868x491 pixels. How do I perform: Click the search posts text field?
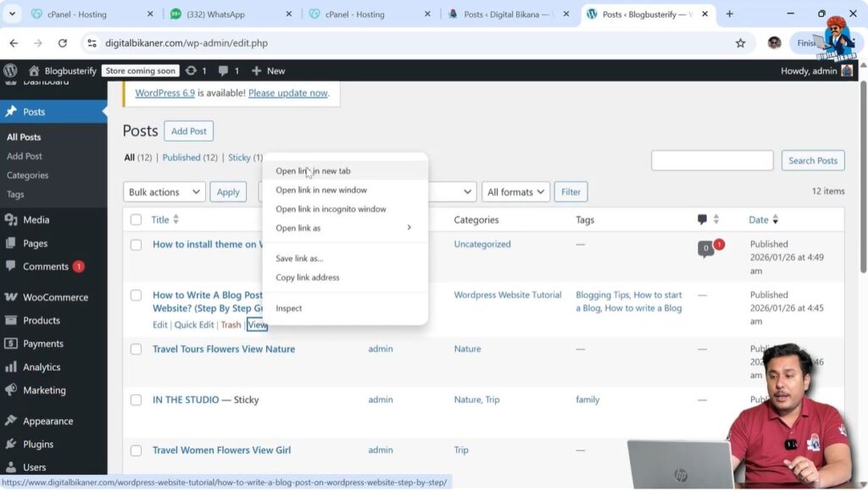712,160
